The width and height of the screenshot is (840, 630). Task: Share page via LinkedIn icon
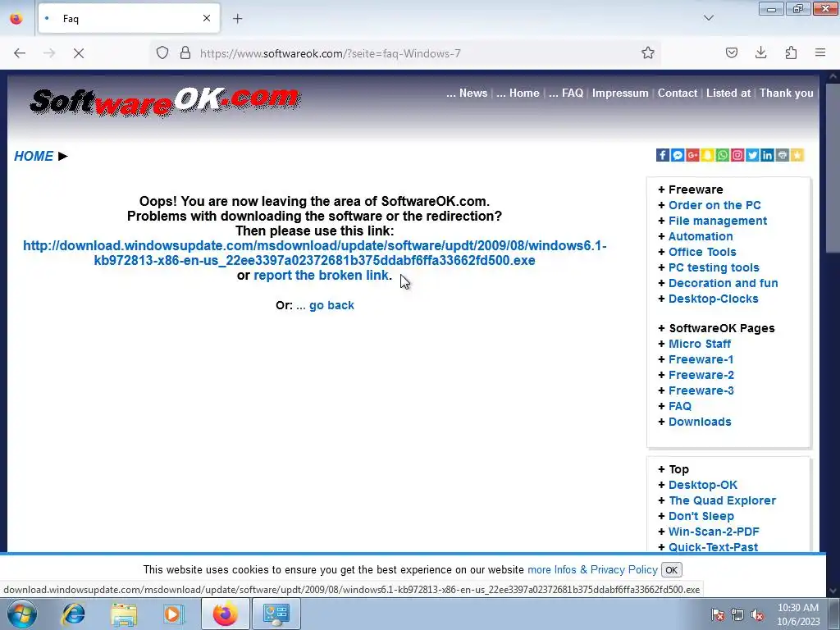[767, 155]
